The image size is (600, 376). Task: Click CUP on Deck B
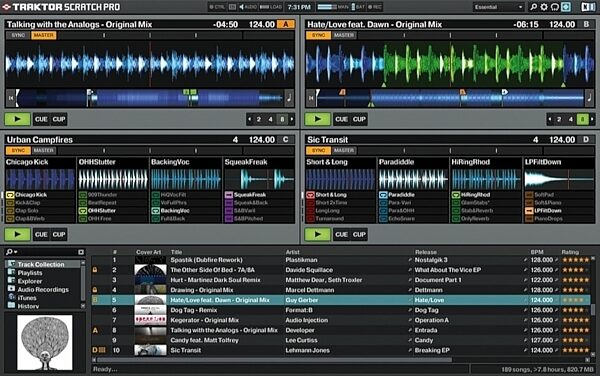click(359, 119)
